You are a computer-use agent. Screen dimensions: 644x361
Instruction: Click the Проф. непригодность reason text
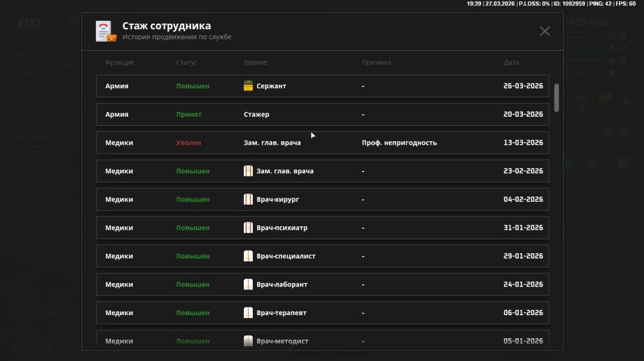click(x=399, y=143)
